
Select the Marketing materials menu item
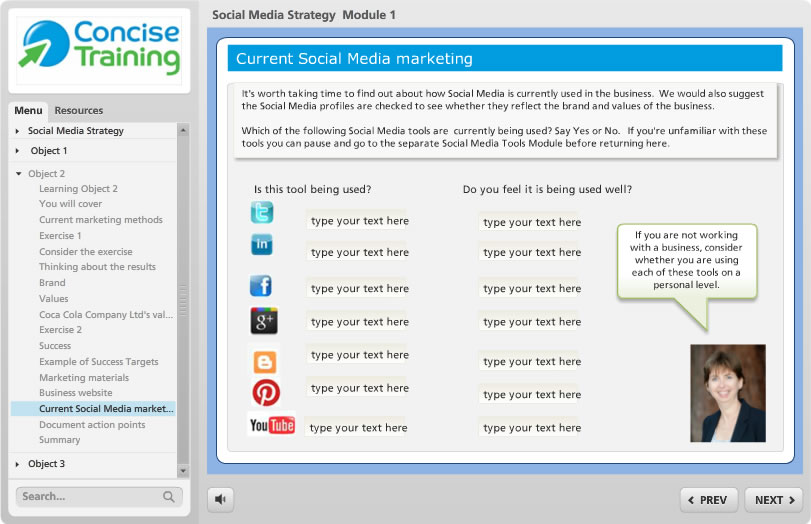point(84,378)
